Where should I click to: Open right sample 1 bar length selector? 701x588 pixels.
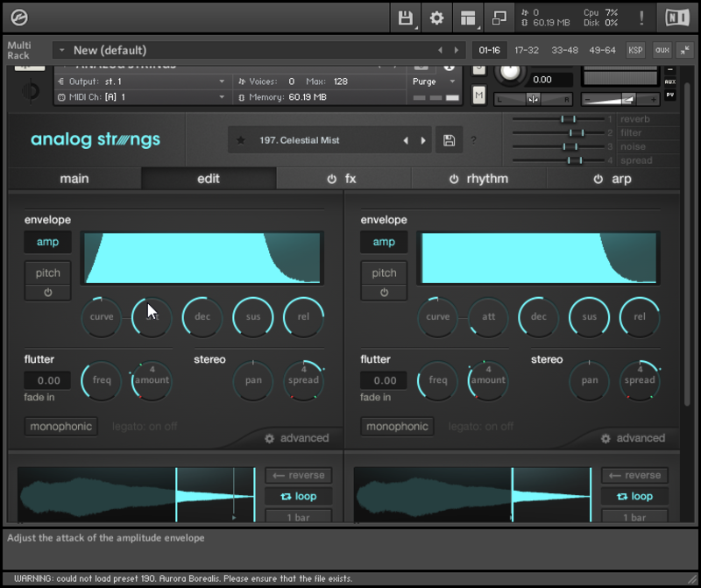634,516
